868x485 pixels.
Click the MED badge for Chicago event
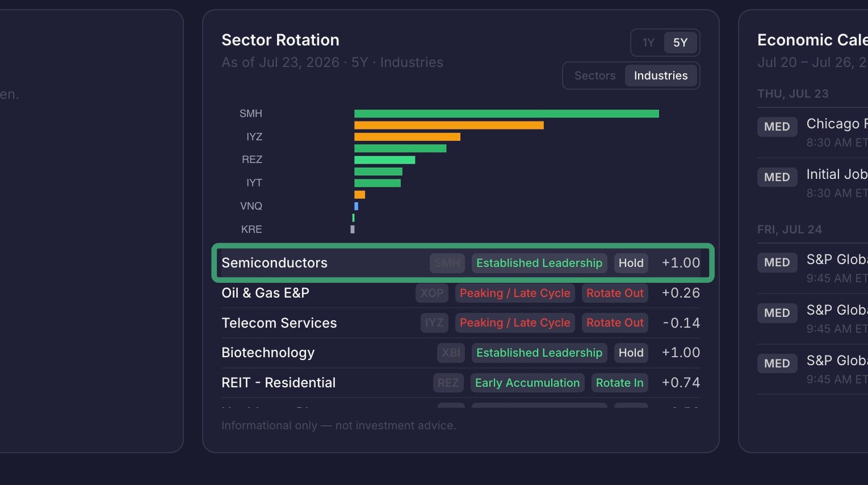pyautogui.click(x=777, y=127)
